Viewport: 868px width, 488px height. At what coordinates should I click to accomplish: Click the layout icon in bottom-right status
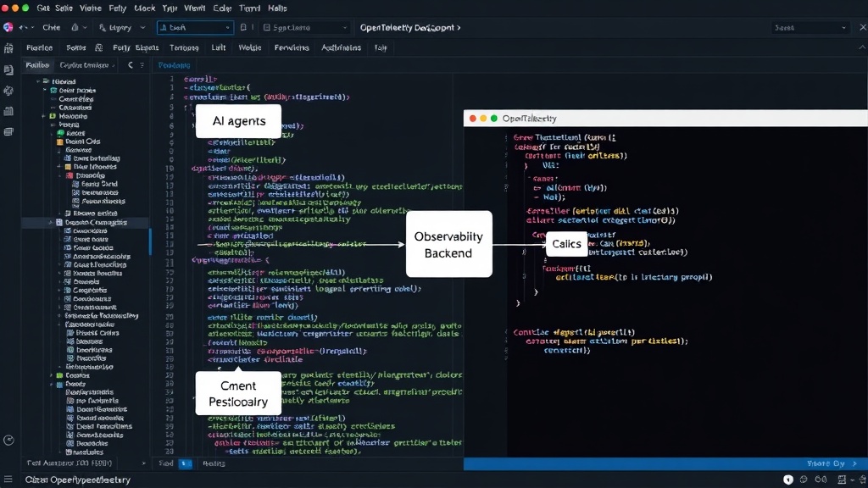[x=842, y=480]
